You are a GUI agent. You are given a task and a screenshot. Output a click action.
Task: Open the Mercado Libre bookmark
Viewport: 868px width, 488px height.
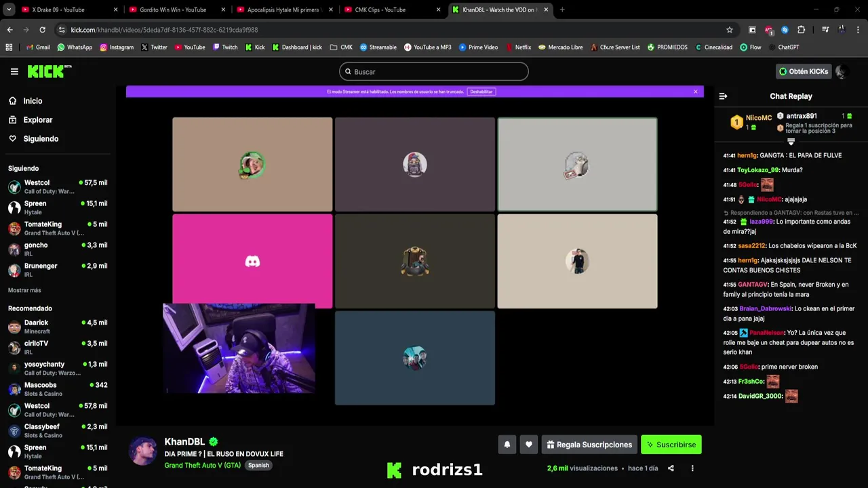[x=560, y=47]
